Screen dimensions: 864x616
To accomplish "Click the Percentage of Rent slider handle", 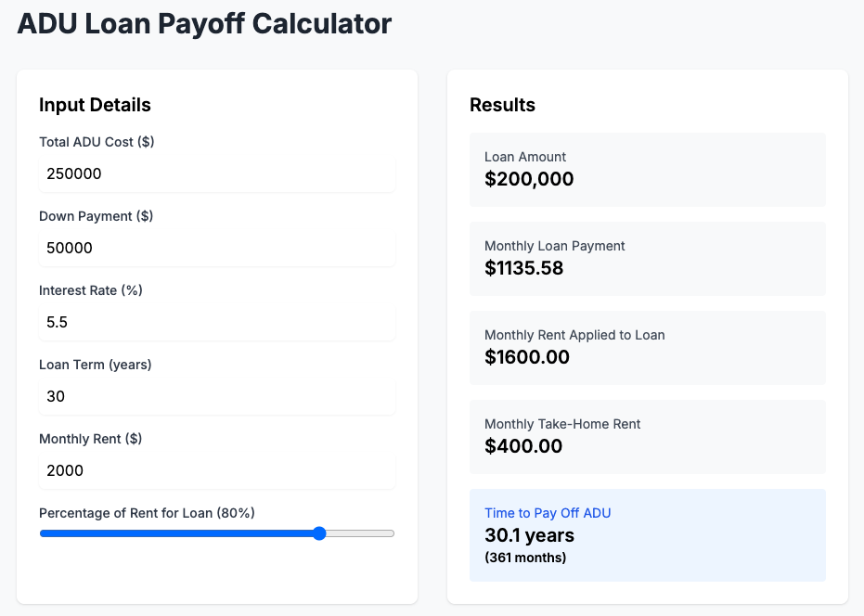I will pos(319,533).
